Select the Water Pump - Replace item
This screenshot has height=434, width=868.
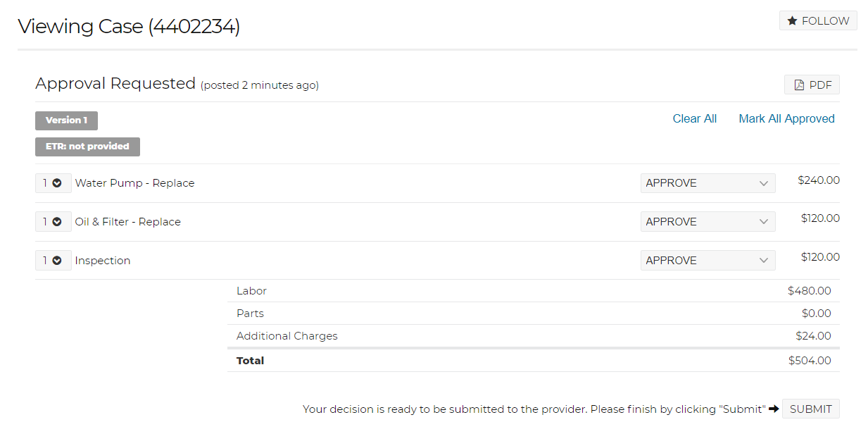pyautogui.click(x=134, y=183)
